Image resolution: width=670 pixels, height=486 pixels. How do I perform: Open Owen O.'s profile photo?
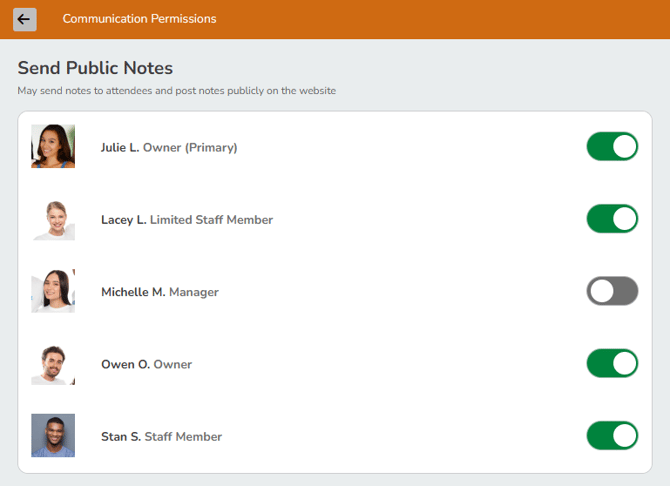coord(53,364)
